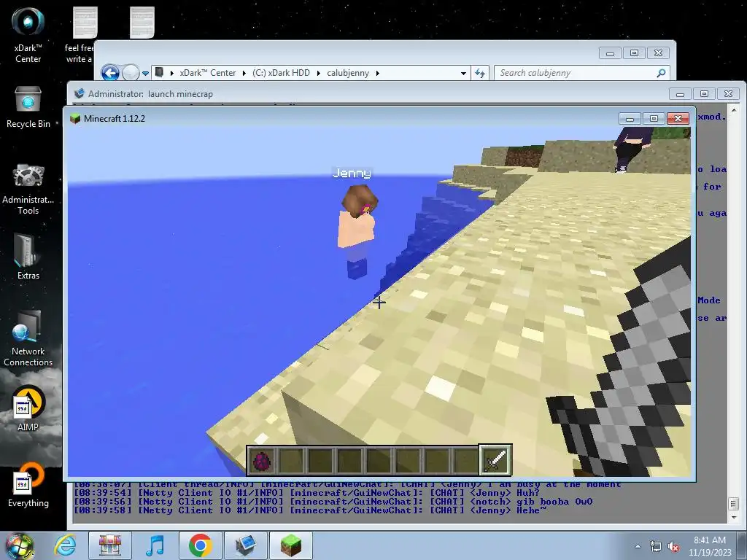Switch to the launcher console taskbar item
Screen dimensions: 747x560
(x=245, y=545)
